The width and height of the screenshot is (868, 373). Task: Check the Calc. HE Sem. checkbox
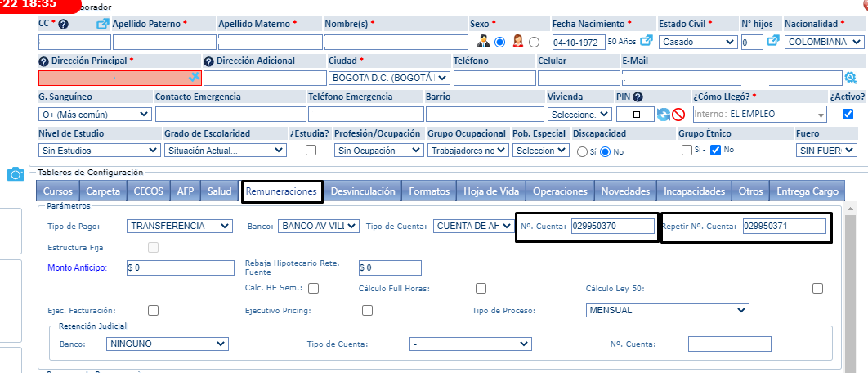(x=313, y=288)
